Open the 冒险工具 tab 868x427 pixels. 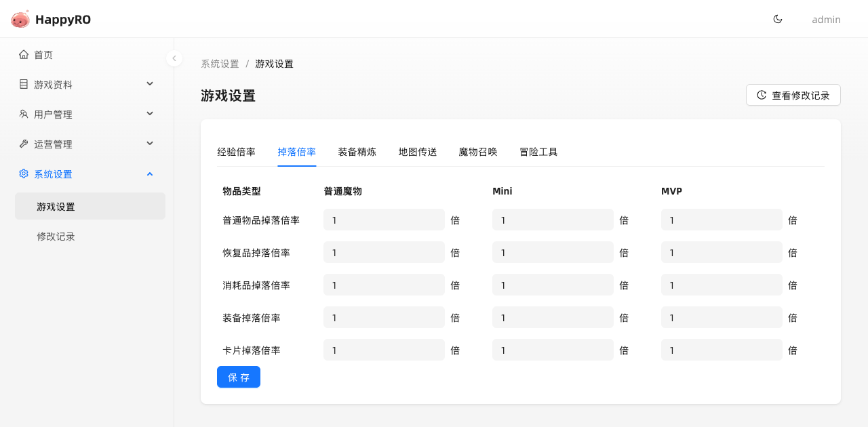point(538,152)
